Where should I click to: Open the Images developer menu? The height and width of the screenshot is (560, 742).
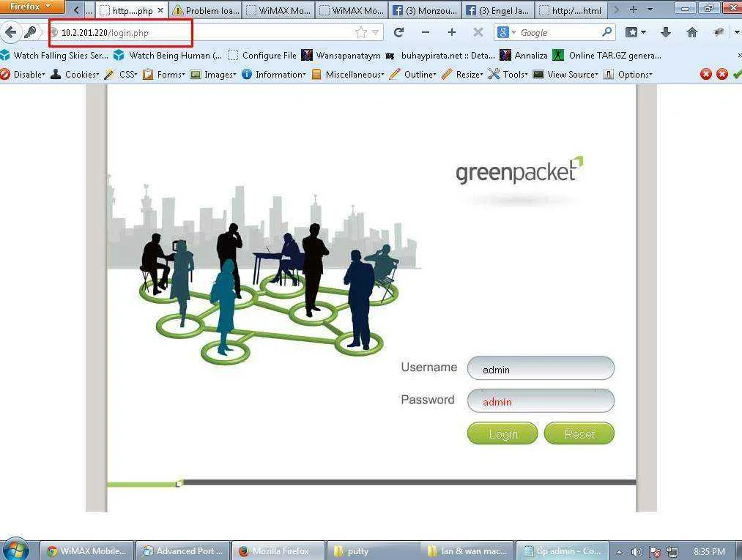click(x=213, y=74)
